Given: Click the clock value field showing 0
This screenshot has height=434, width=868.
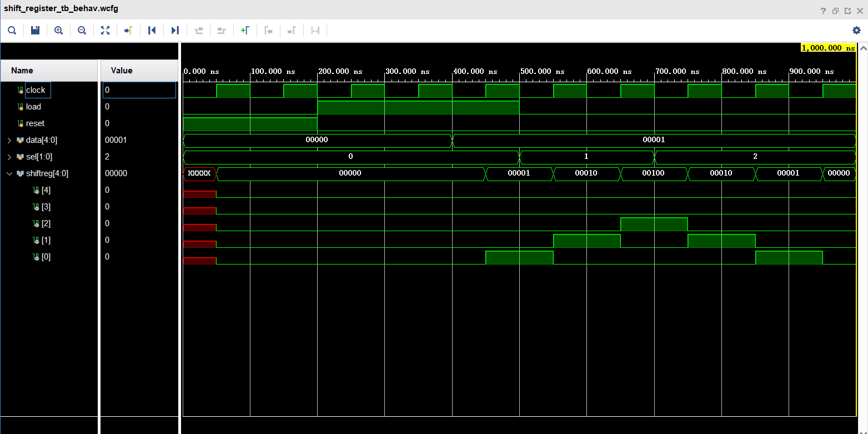Looking at the screenshot, I should tap(139, 90).
